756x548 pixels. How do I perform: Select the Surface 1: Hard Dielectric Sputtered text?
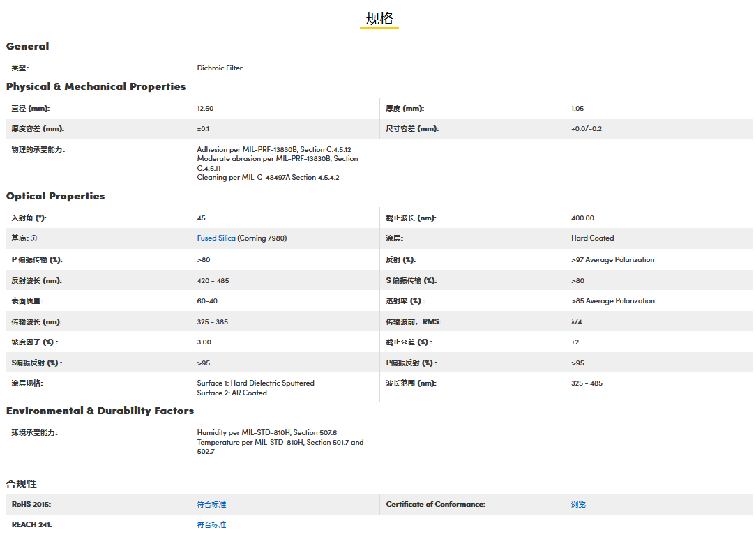255,383
